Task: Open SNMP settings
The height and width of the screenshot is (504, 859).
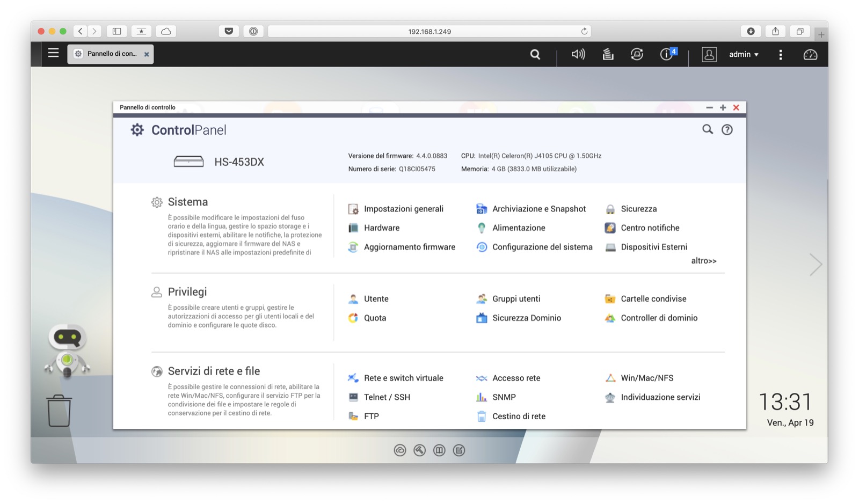Action: coord(496,397)
